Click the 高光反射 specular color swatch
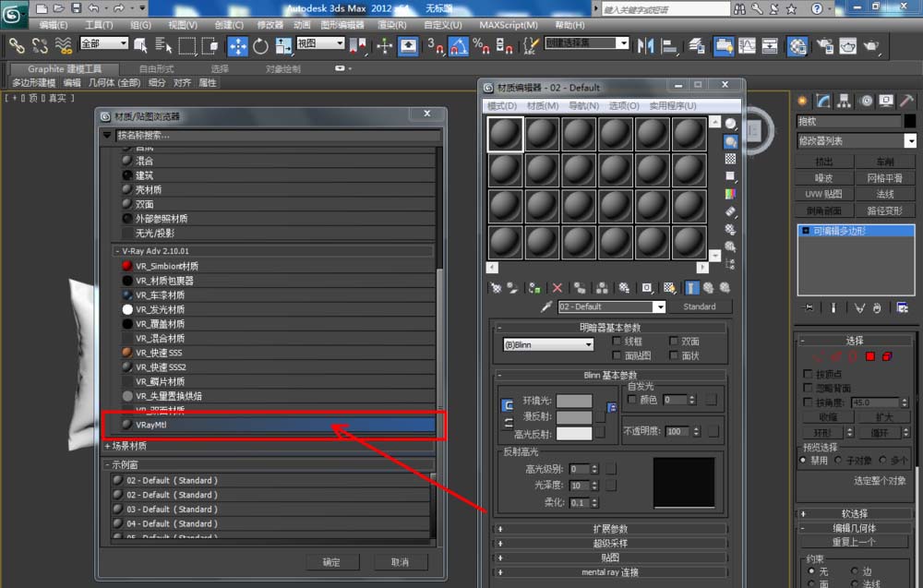923x588 pixels. (574, 434)
